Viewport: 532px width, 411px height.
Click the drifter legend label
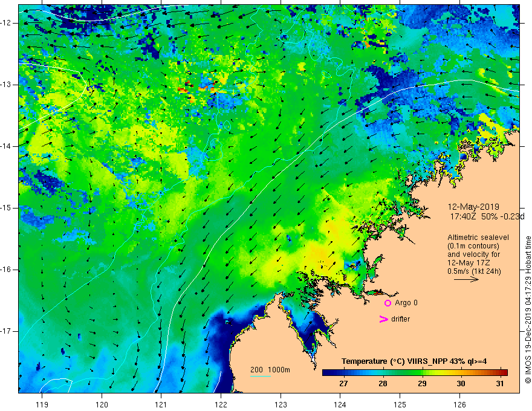click(400, 319)
